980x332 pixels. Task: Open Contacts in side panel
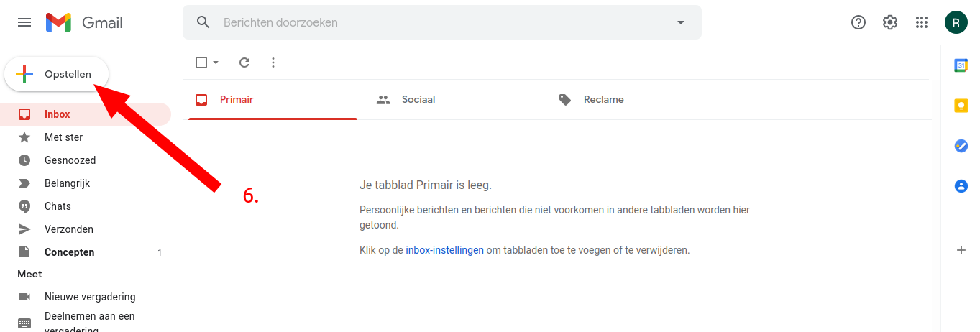(961, 186)
